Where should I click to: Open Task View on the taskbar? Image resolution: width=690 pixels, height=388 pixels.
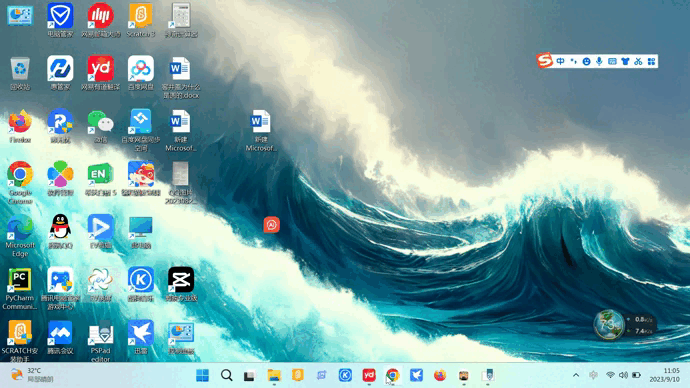click(250, 376)
